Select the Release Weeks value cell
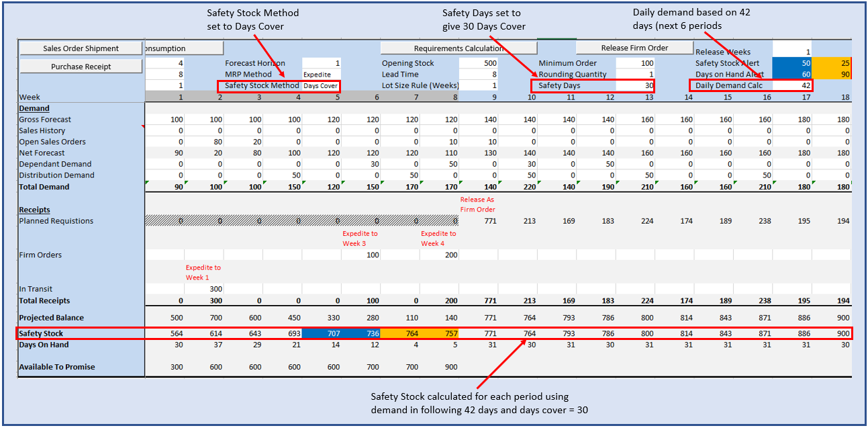The image size is (868, 428). 793,52
